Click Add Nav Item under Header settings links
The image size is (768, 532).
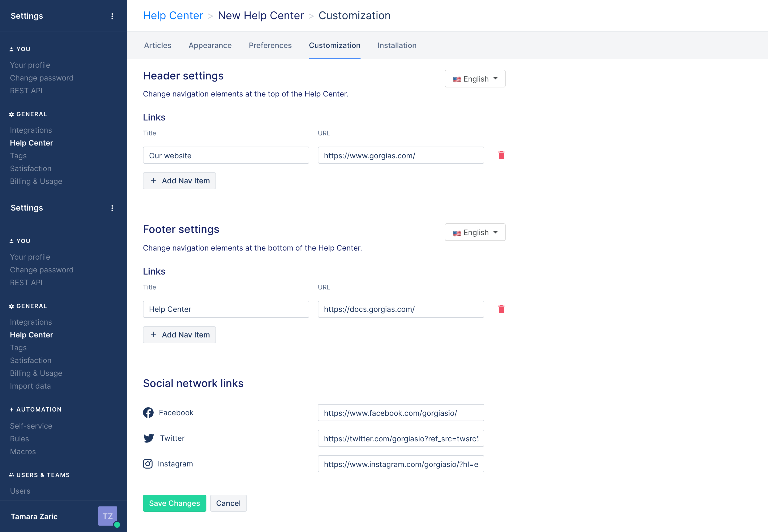point(179,181)
